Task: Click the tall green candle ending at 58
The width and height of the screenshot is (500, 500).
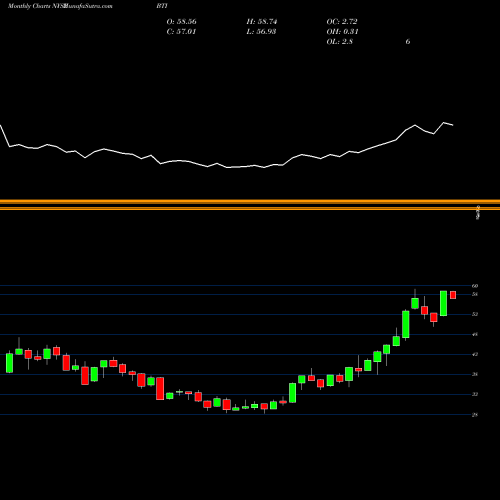Action: point(443,303)
